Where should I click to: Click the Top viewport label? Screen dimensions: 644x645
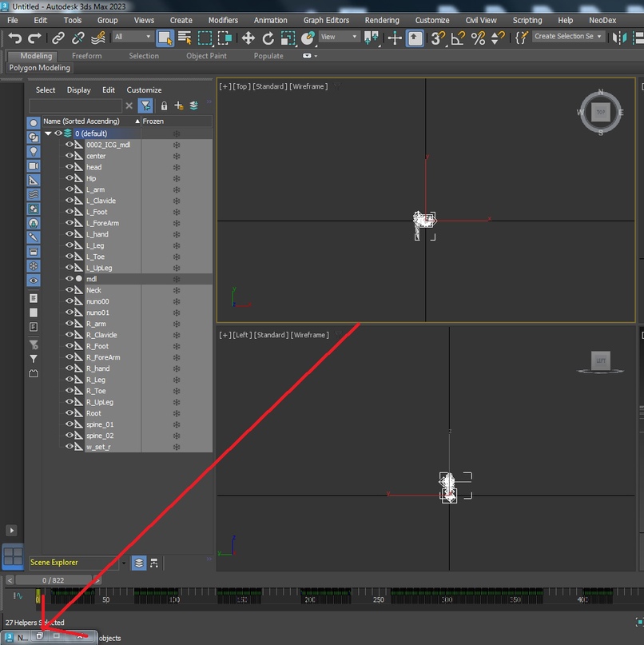click(x=241, y=86)
